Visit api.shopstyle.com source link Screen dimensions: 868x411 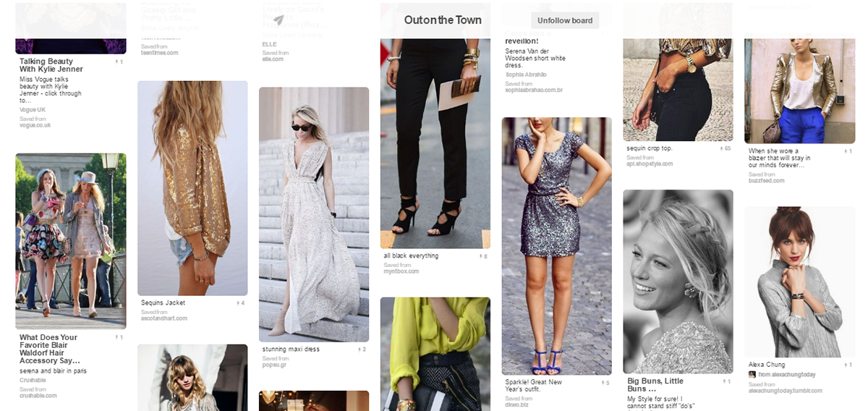click(650, 164)
